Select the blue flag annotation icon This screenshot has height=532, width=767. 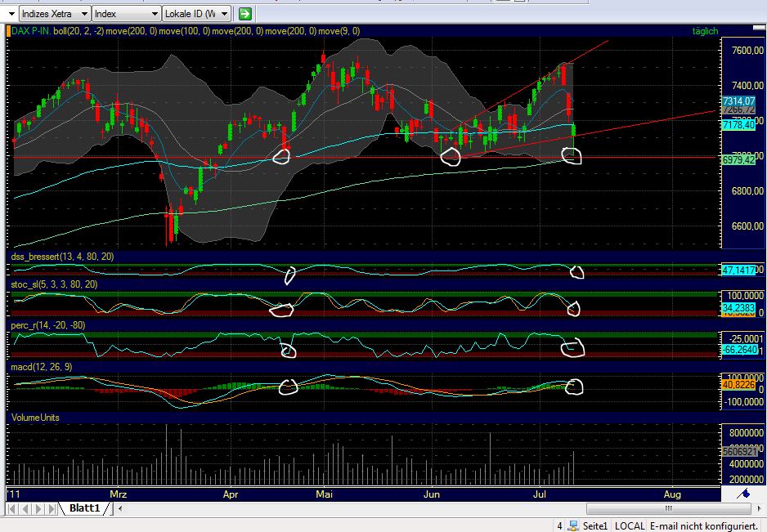[x=743, y=493]
